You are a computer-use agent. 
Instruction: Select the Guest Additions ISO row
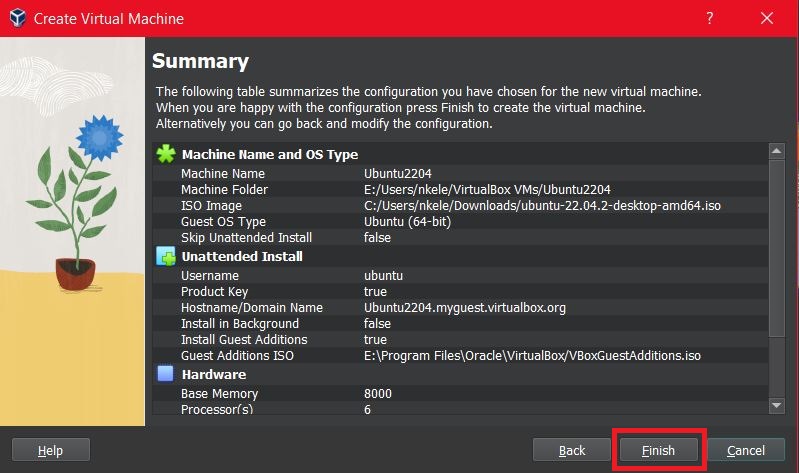coord(460,355)
